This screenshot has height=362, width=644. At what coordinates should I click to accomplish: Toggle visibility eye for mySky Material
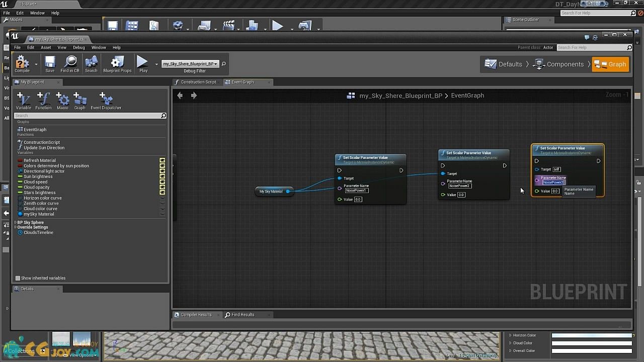pos(163,214)
